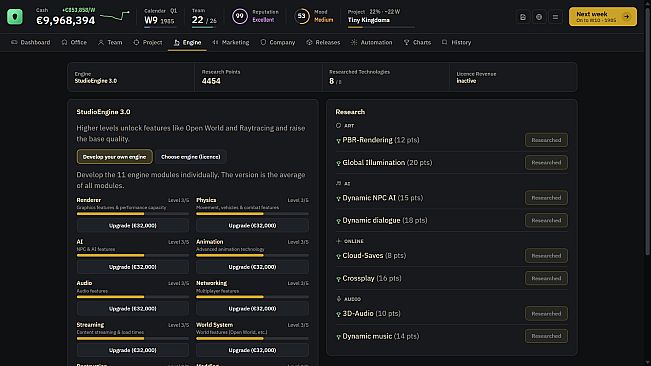Click the trophy icon beside PBR-Rendering

click(x=338, y=141)
